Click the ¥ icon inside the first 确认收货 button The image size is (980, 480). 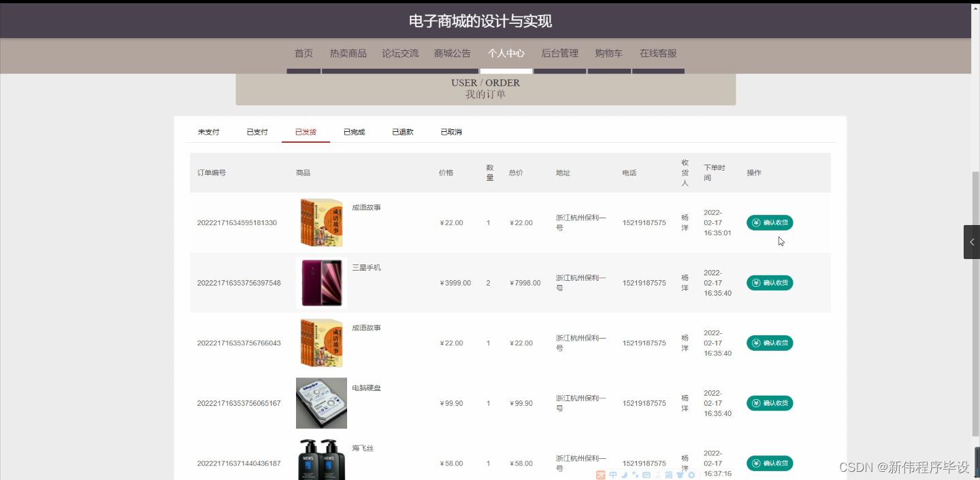755,222
